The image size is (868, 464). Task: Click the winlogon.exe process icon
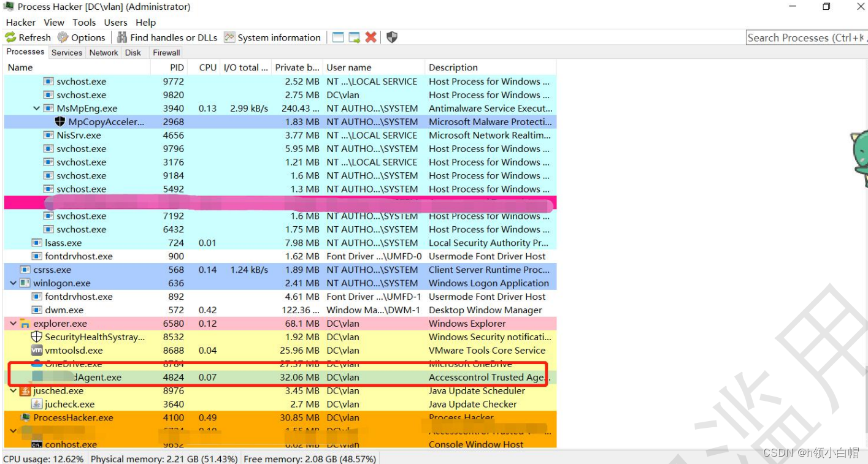coord(25,283)
